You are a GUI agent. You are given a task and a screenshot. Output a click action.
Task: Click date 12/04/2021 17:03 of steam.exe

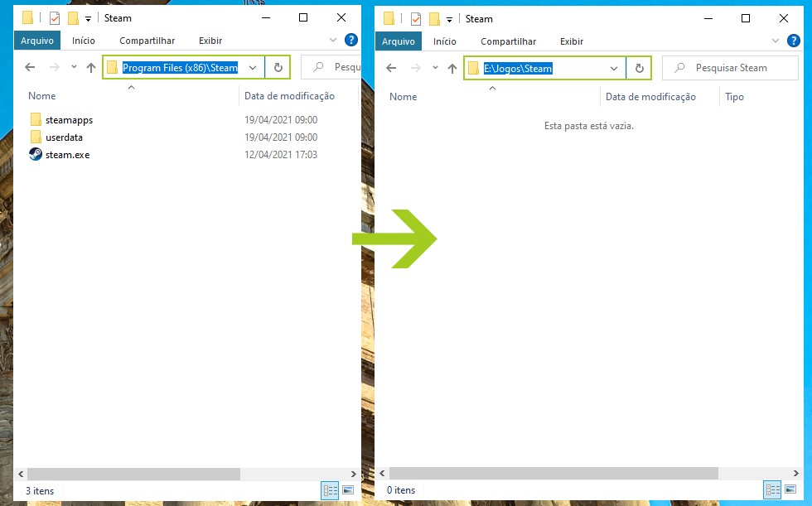pyautogui.click(x=281, y=154)
